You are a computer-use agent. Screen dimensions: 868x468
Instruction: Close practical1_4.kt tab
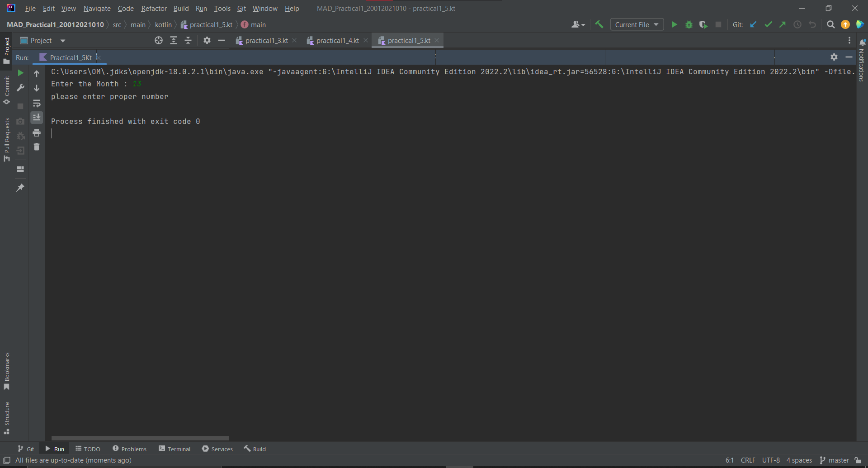[366, 40]
